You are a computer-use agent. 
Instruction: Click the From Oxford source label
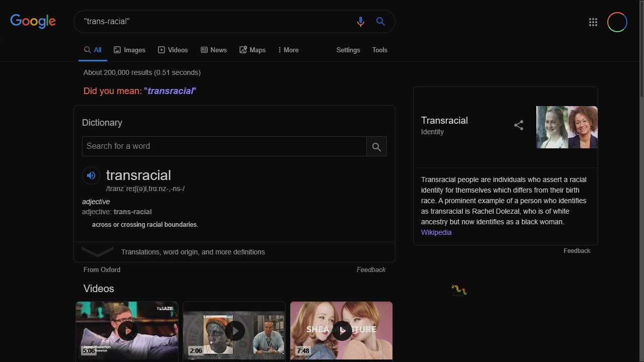[x=102, y=270]
